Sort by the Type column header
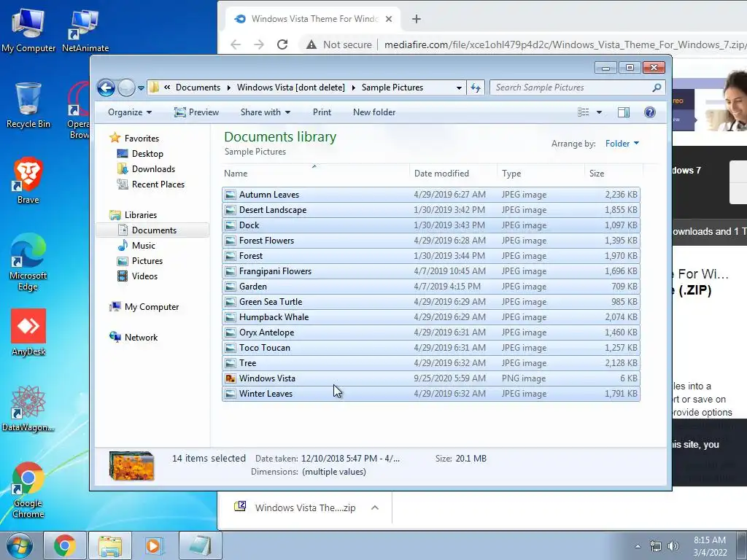The height and width of the screenshot is (560, 747). tap(541, 174)
